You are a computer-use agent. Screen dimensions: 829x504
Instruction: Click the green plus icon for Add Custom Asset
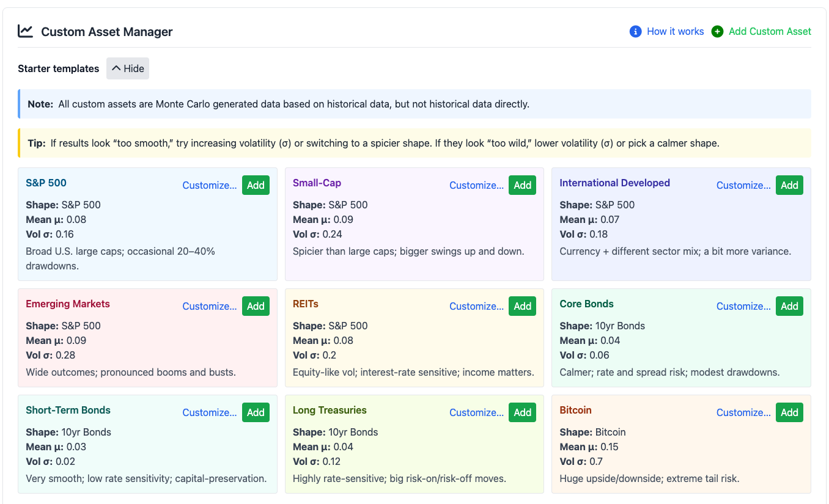(717, 31)
